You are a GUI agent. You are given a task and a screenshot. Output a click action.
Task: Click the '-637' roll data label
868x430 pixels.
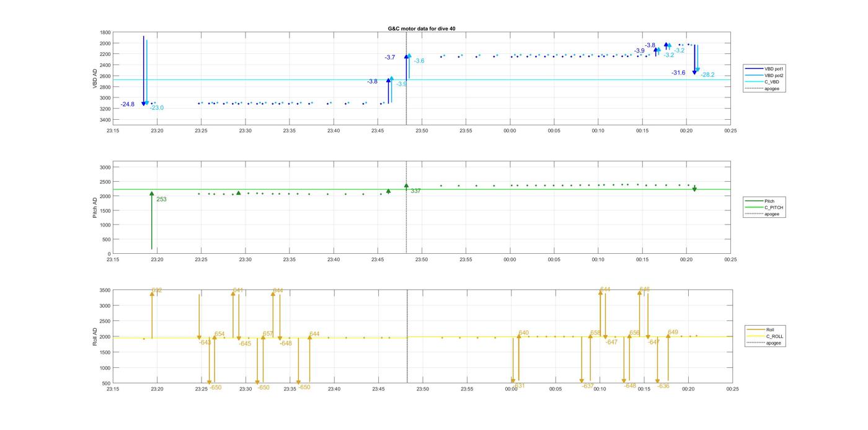click(588, 386)
